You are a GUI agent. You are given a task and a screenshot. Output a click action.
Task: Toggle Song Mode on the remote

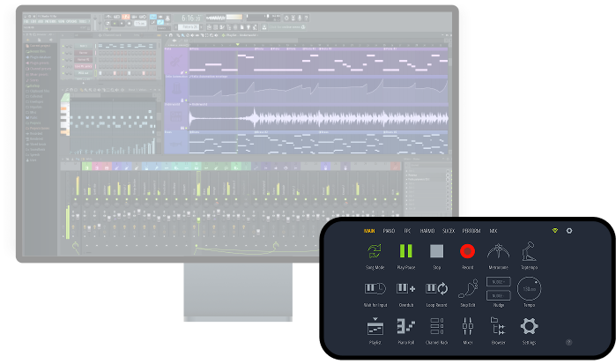[x=375, y=251]
